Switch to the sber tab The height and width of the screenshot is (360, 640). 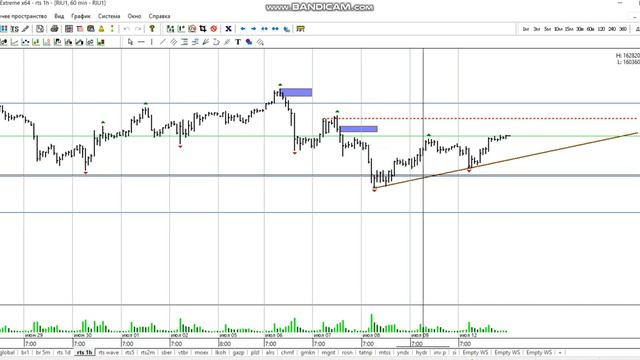pos(167,352)
